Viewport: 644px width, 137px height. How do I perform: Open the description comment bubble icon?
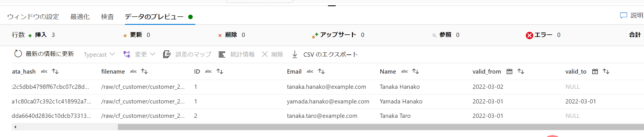[623, 16]
